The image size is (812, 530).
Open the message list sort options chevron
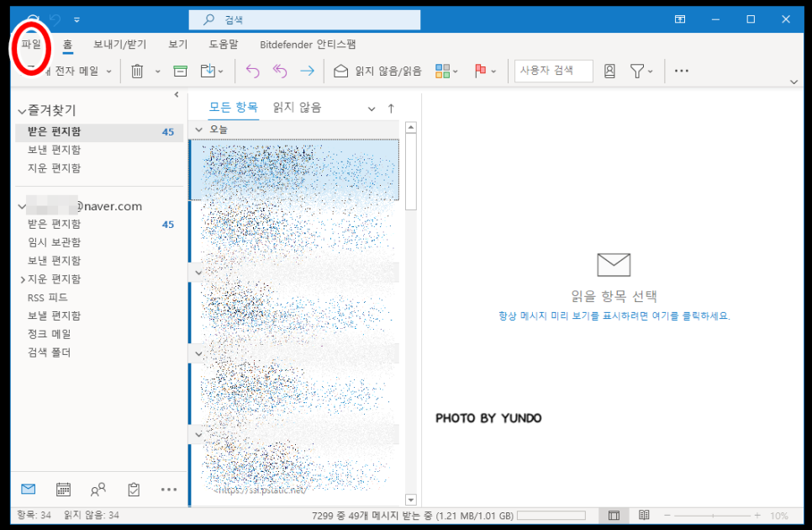[372, 109]
